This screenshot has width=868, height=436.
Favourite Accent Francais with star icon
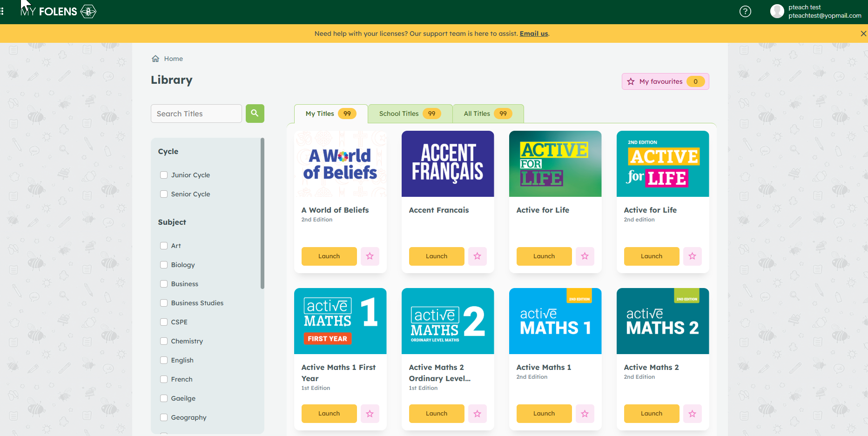478,256
